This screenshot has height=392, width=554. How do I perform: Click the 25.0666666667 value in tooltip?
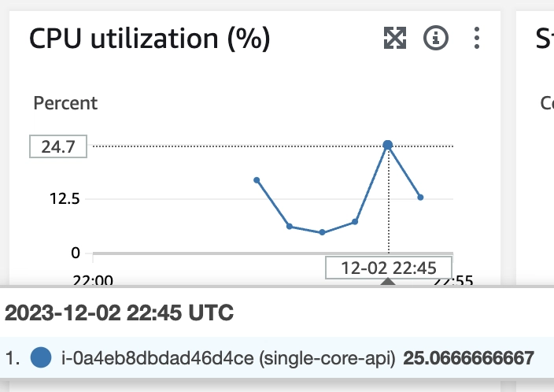[468, 359]
